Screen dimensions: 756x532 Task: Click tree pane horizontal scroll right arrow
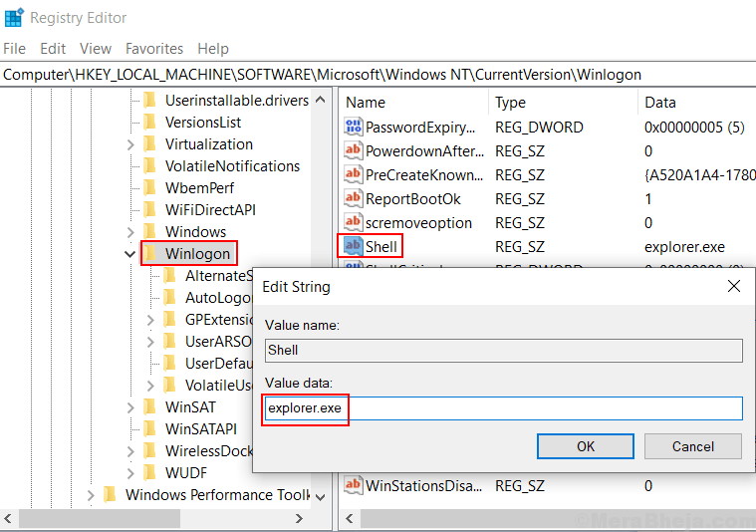(x=299, y=518)
